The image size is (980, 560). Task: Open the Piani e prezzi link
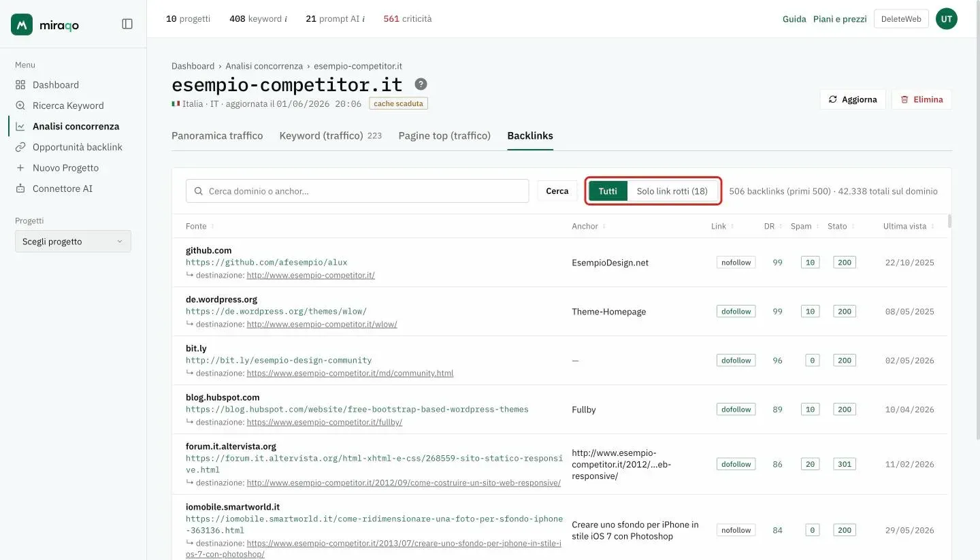click(x=840, y=19)
